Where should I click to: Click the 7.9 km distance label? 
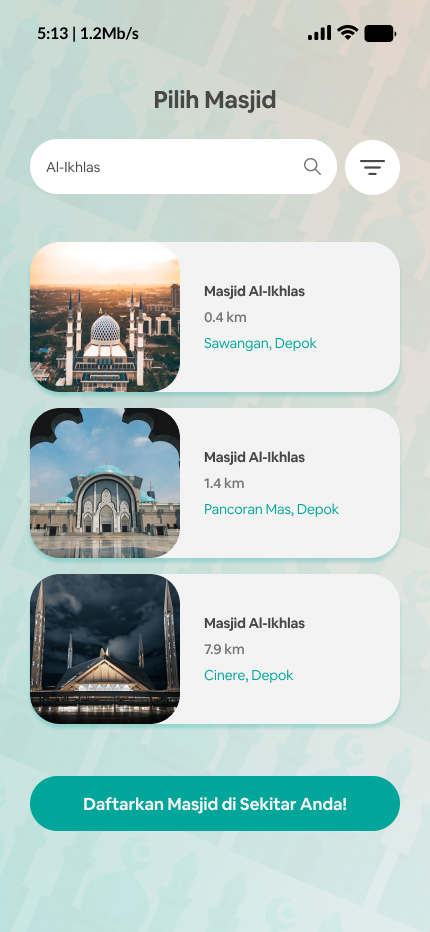pyautogui.click(x=224, y=648)
